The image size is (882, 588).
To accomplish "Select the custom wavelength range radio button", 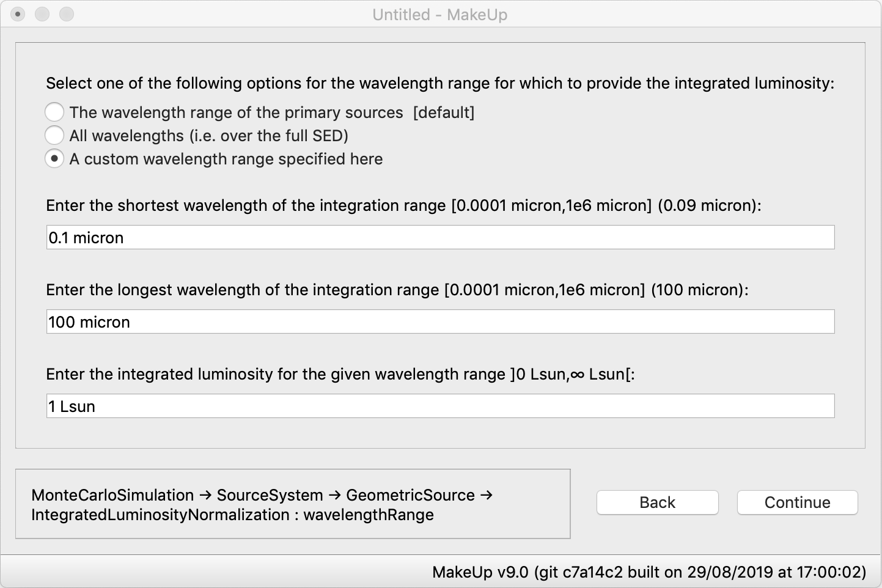I will click(x=54, y=159).
